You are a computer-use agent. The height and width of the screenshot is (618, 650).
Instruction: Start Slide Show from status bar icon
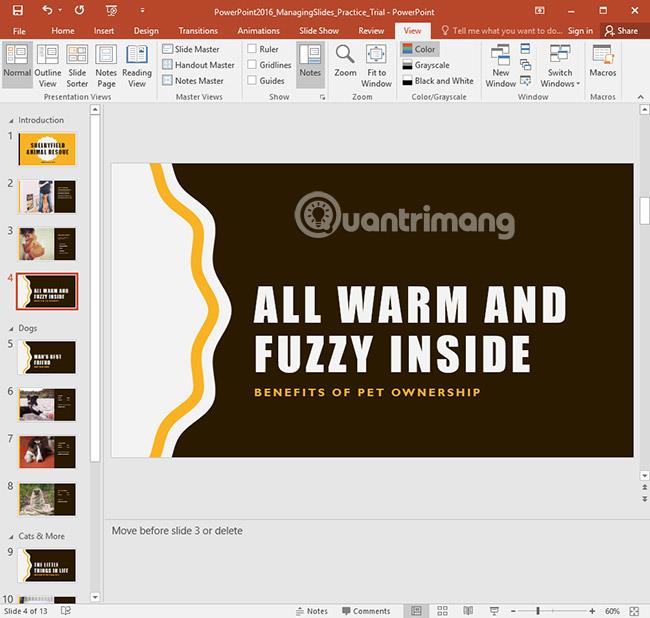click(494, 611)
